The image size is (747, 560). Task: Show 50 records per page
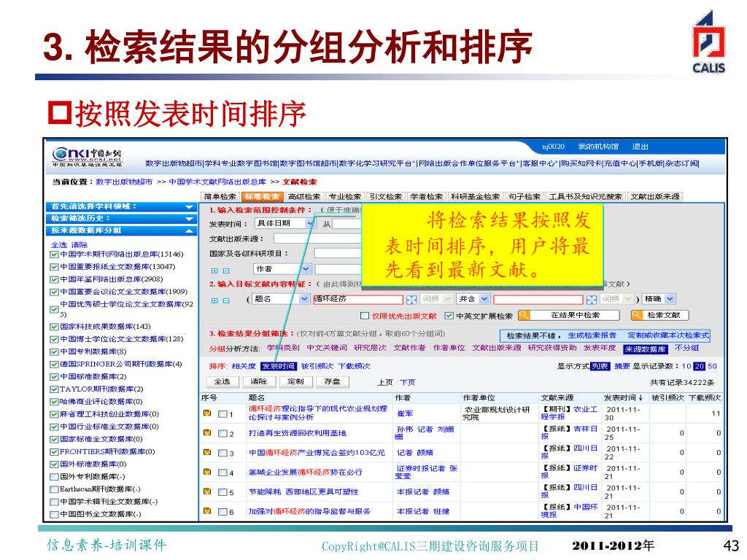click(712, 366)
